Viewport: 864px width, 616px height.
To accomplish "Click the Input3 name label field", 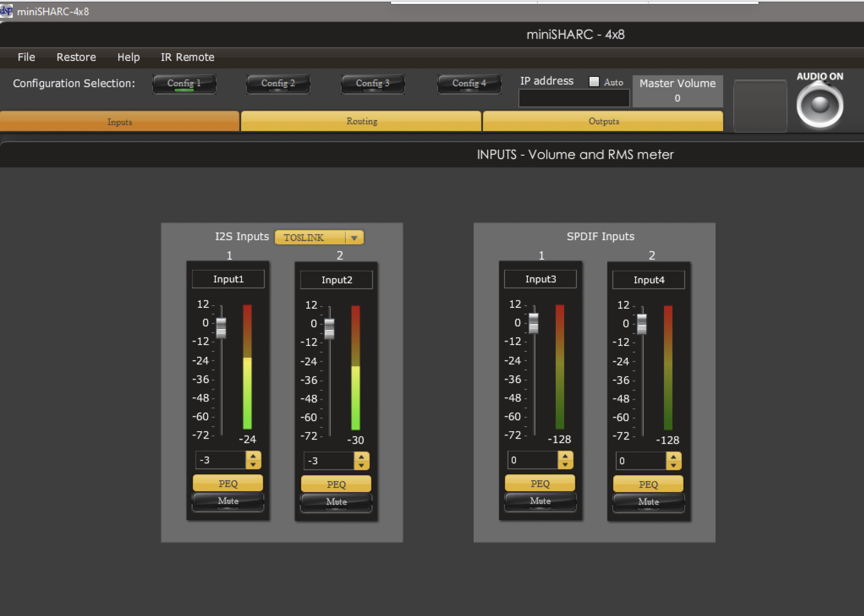I will (540, 279).
